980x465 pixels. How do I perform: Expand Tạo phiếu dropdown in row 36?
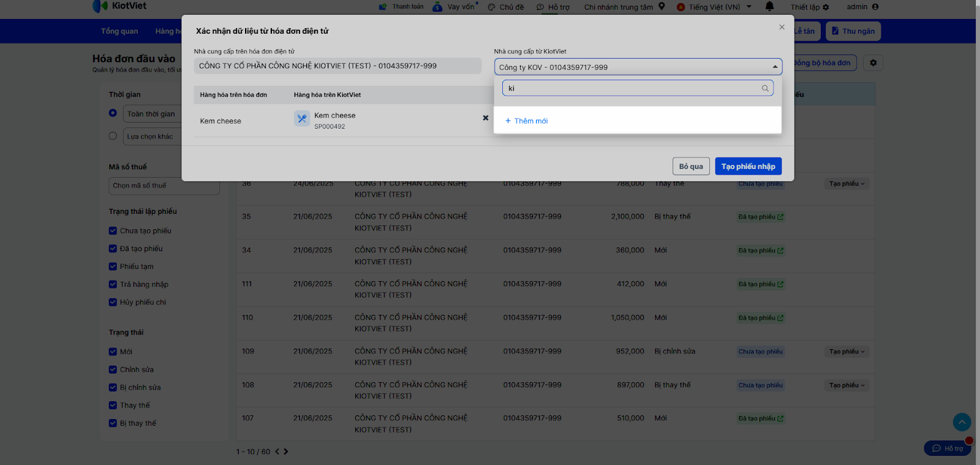pos(847,184)
